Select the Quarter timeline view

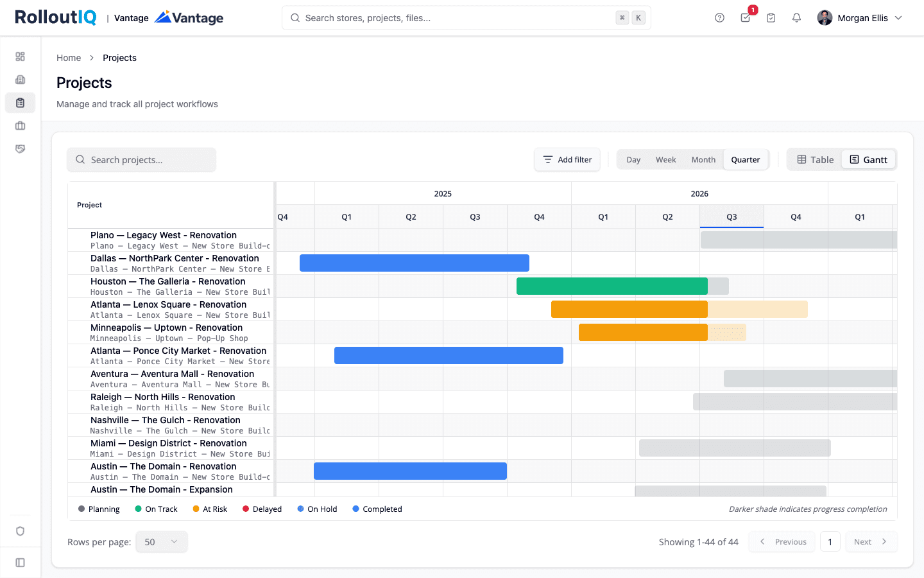[746, 160]
